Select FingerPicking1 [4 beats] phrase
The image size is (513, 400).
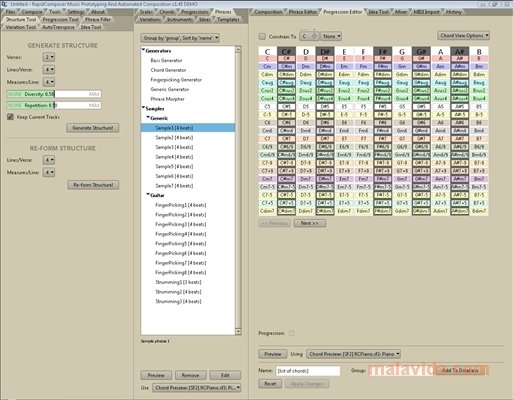180,205
